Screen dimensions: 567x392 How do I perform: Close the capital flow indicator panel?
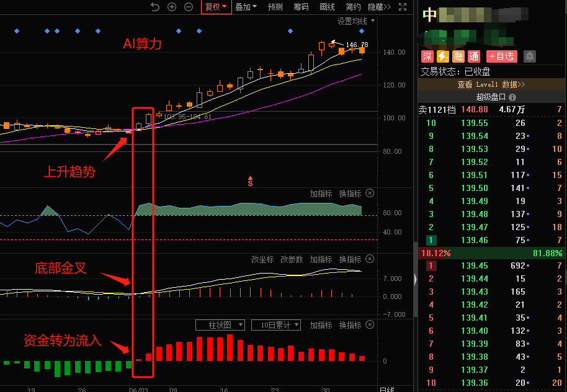click(x=370, y=325)
